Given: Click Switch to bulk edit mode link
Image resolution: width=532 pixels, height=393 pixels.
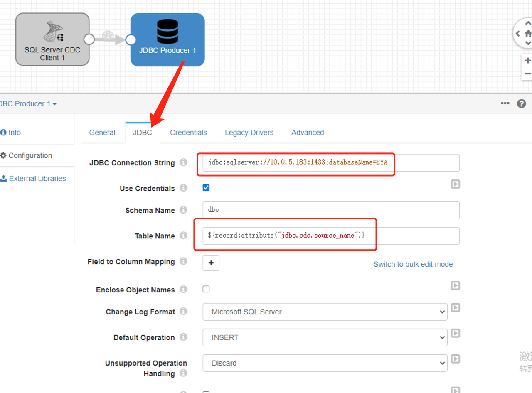Looking at the screenshot, I should [413, 264].
